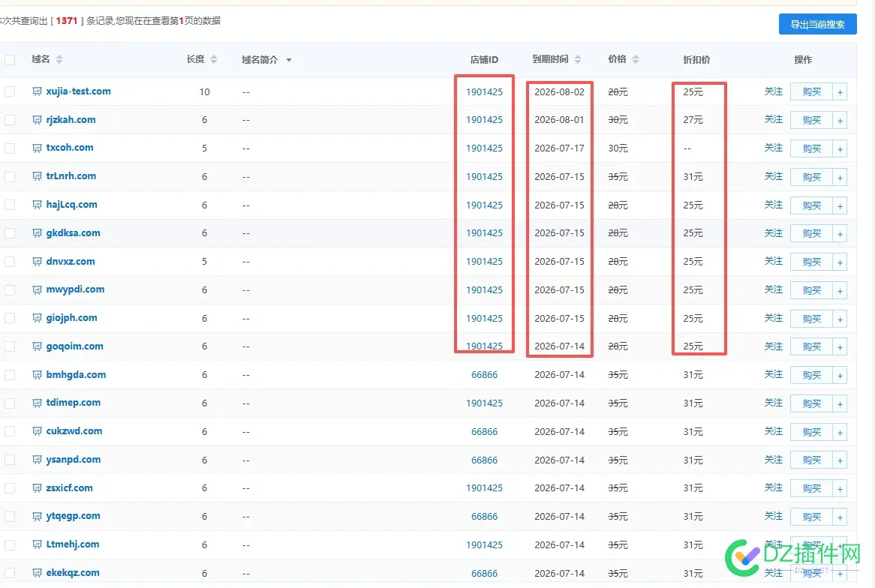Click the preview icon next to gkdksa.com
The width and height of the screenshot is (875, 588).
[37, 233]
